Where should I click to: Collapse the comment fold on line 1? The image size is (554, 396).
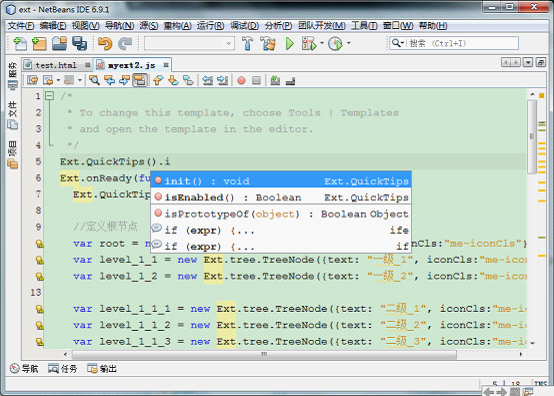click(50, 96)
